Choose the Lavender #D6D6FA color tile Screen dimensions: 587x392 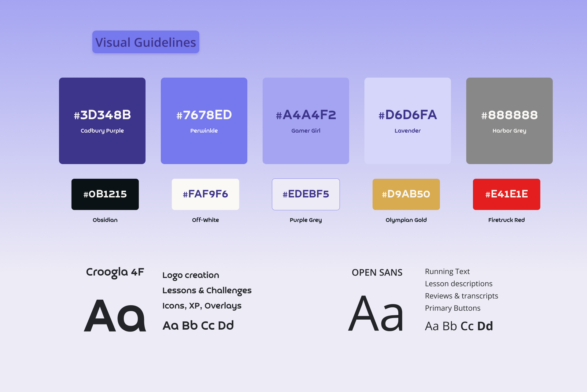(408, 121)
